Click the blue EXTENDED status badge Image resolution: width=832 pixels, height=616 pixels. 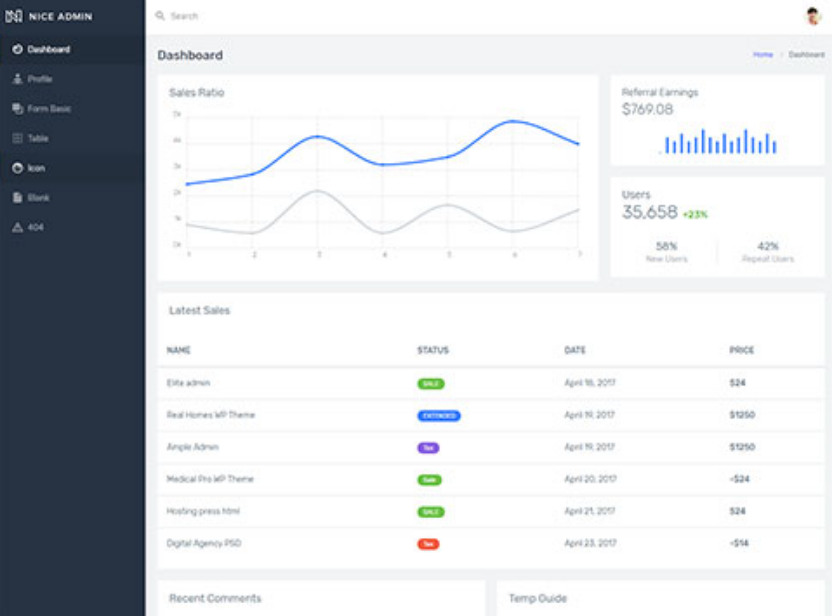[439, 415]
